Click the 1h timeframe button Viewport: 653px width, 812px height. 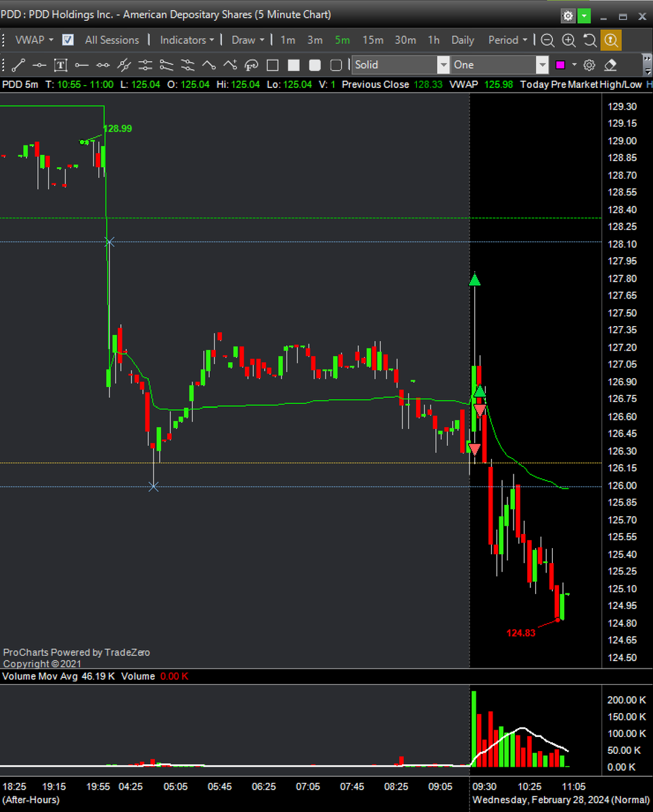(x=433, y=40)
